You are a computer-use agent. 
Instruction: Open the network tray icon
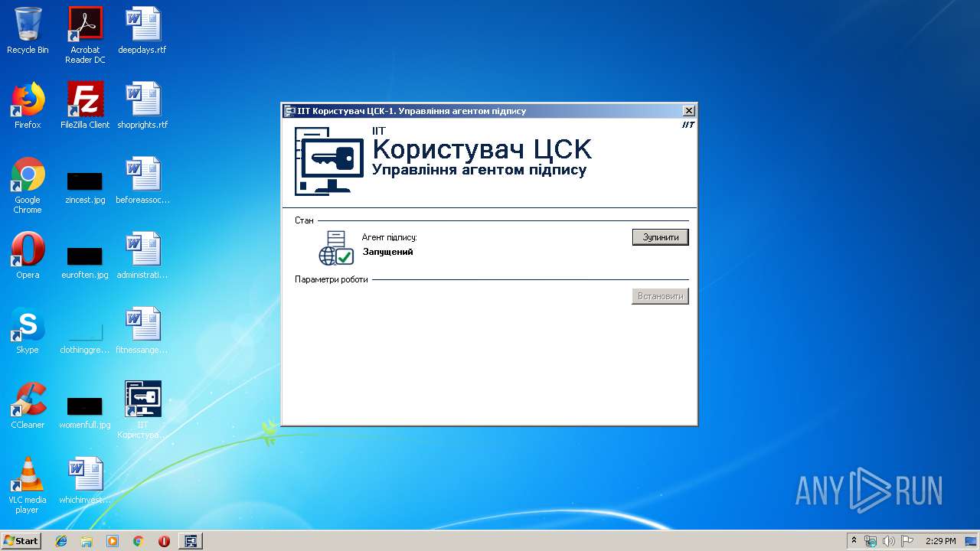pyautogui.click(x=871, y=541)
